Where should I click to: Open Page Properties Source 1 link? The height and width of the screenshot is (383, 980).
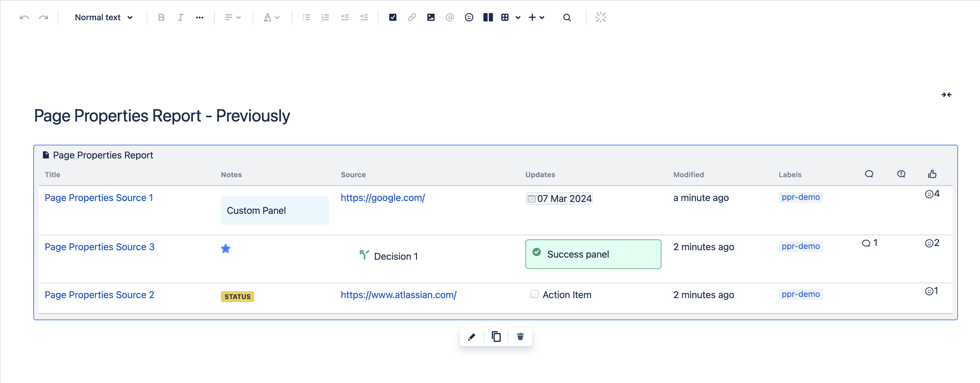pyautogui.click(x=99, y=198)
